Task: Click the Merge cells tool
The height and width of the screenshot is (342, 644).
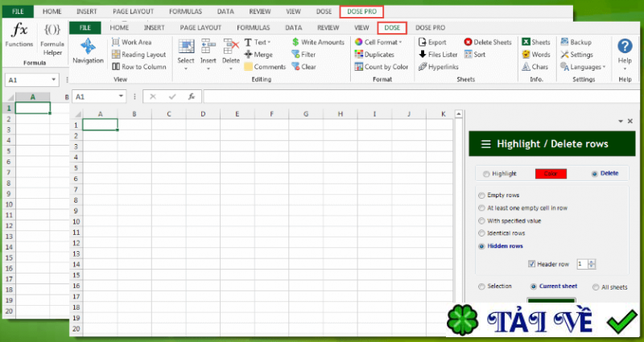Action: pyautogui.click(x=258, y=55)
